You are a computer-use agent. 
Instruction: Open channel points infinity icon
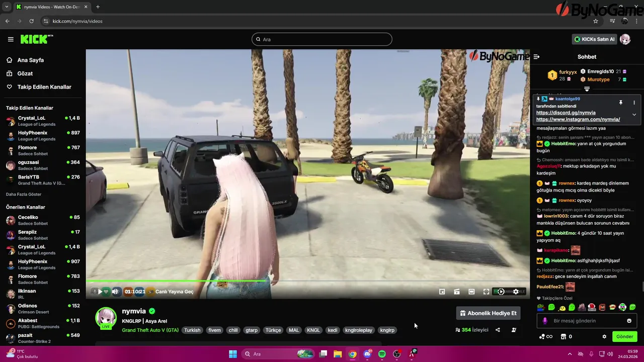(x=546, y=336)
